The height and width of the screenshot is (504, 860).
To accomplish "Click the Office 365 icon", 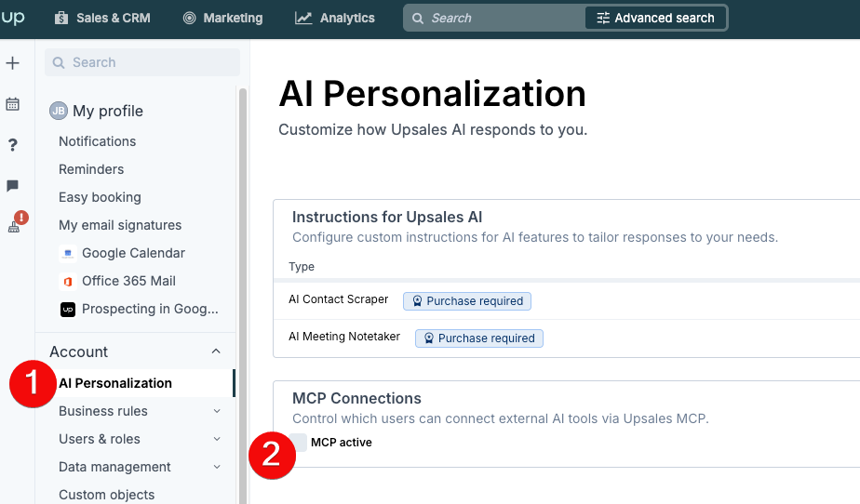I will pos(67,282).
